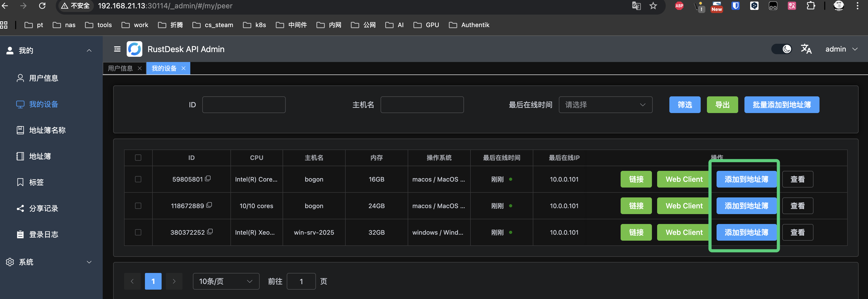The image size is (868, 299).
Task: Open Web Client for win-srv-2025
Action: point(683,232)
